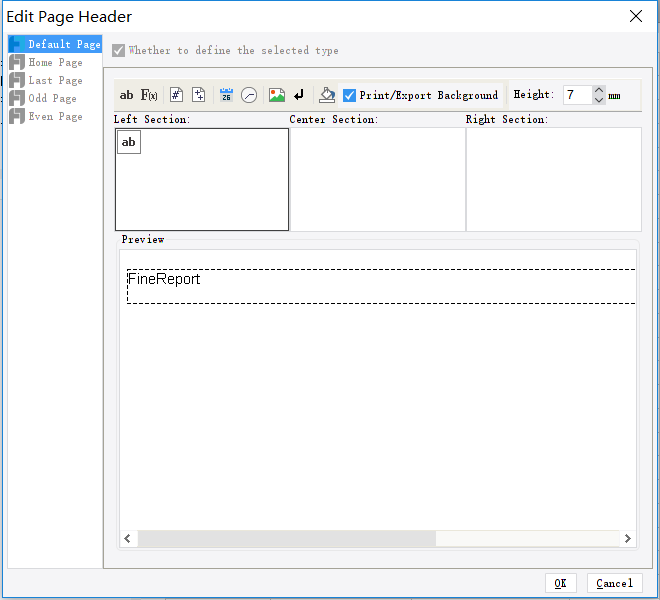
Task: Click the preview scrollbar right arrow
Action: pos(627,539)
